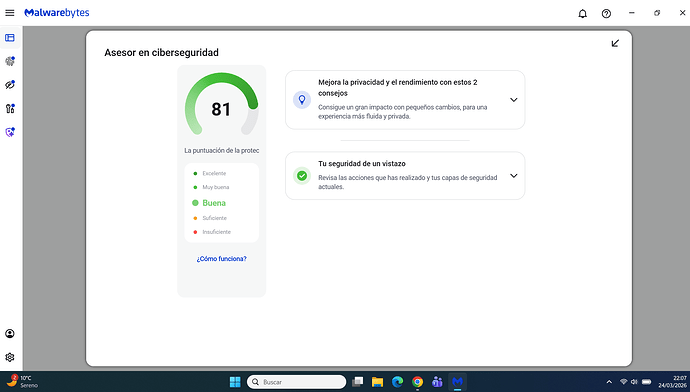Click the Malwarebytes logo
The image size is (690, 392).
(x=57, y=13)
